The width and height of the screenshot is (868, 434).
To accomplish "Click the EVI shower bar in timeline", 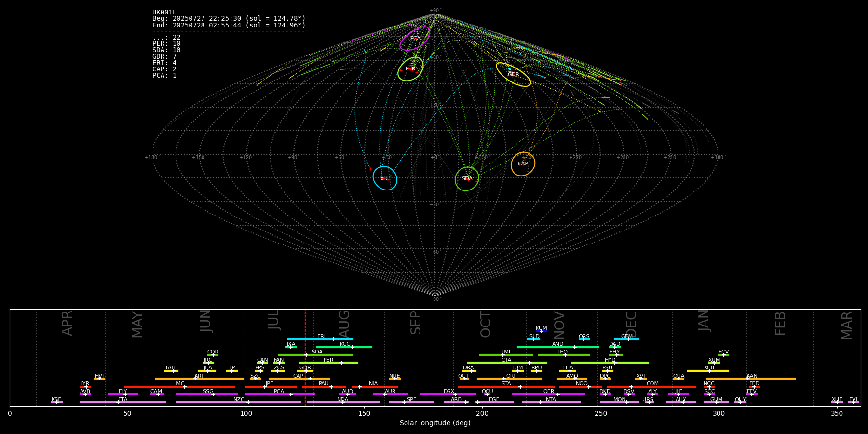I will tap(853, 402).
